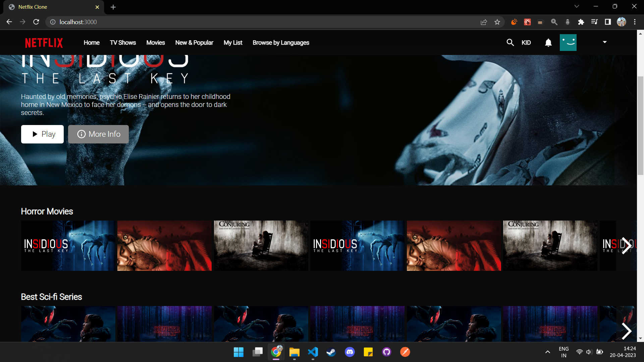
Task: Open Steam from the taskbar
Action: (x=331, y=352)
